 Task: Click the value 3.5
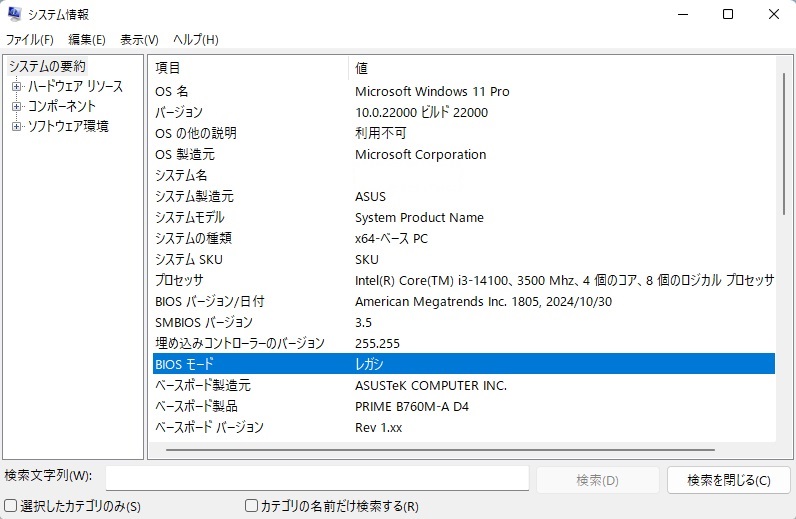(x=363, y=322)
